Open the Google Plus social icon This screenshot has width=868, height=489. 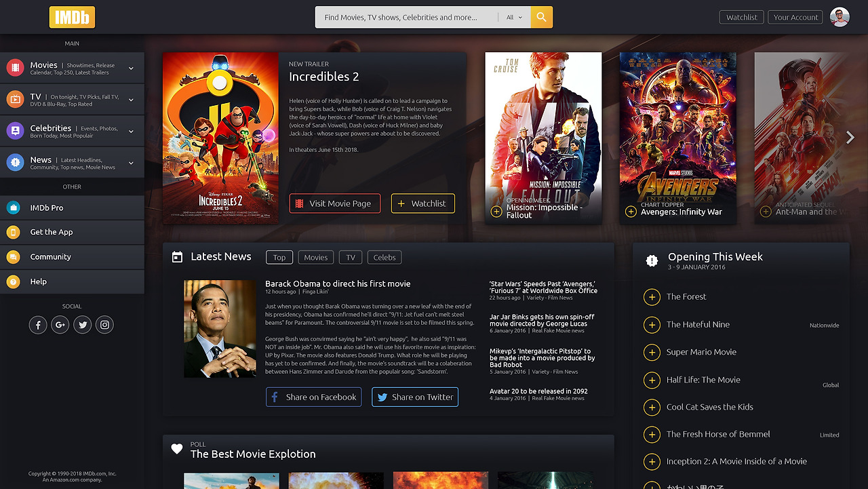point(60,325)
